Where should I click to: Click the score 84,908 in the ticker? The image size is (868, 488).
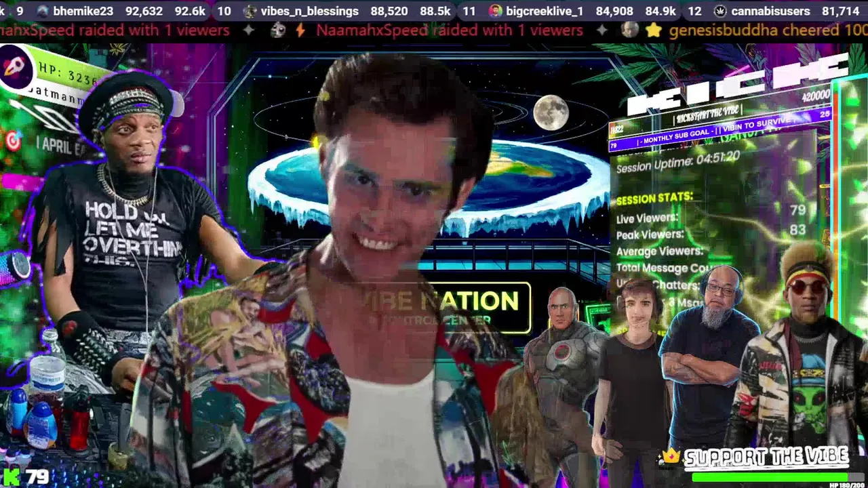614,11
